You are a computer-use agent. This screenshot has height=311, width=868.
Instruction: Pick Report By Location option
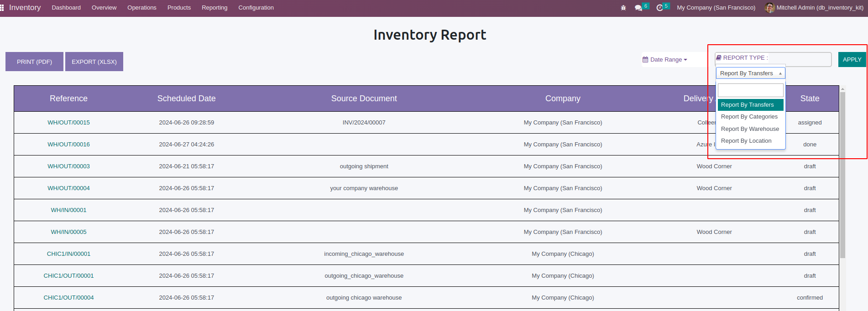pos(746,141)
